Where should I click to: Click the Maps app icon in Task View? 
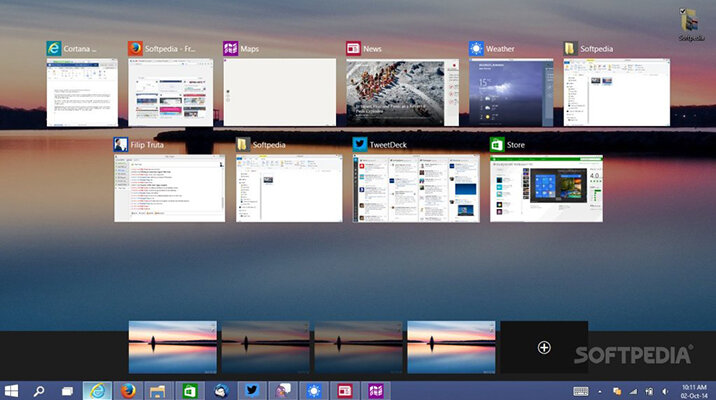point(231,48)
